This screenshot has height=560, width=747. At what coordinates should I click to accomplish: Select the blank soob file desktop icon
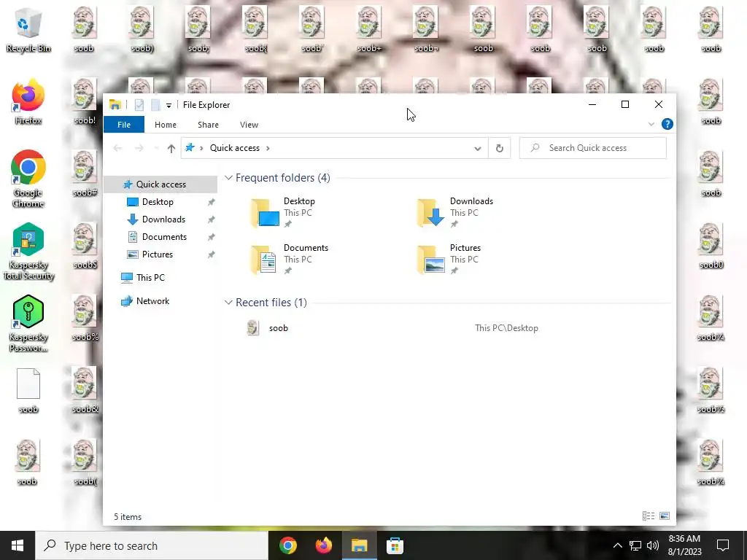coord(28,391)
